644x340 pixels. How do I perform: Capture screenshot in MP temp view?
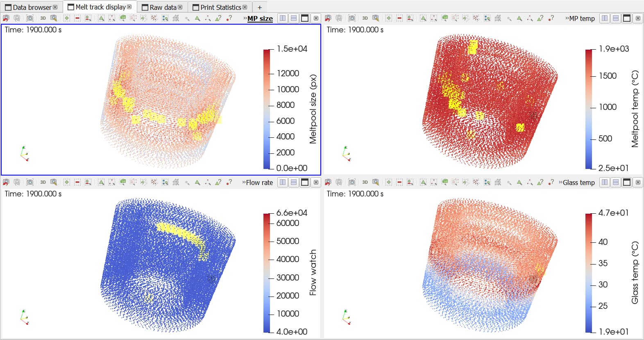352,18
